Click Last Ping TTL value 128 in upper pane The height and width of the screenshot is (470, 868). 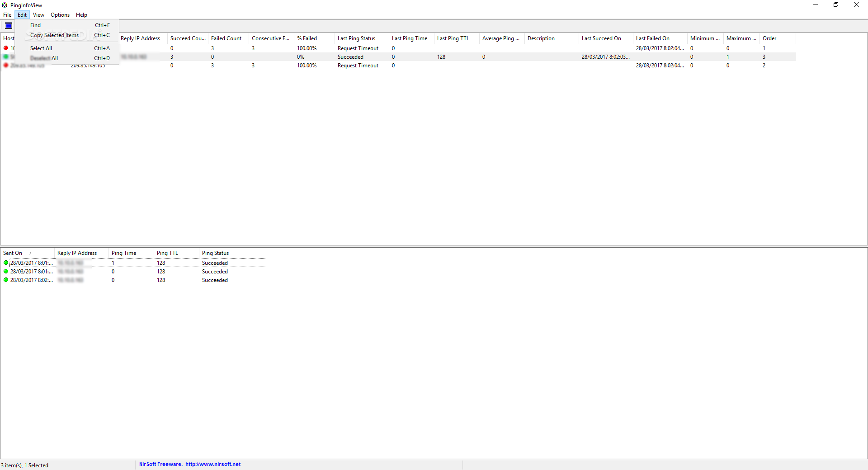pyautogui.click(x=441, y=57)
